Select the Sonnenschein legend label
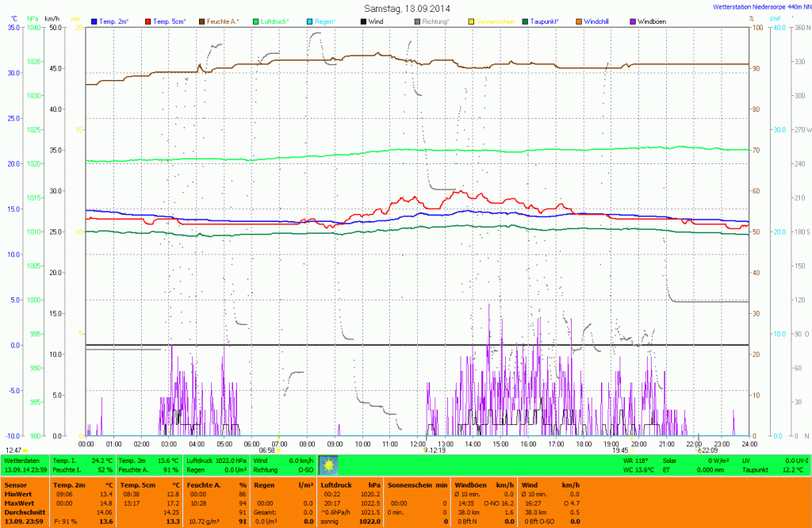This screenshot has height=528, width=812. pyautogui.click(x=495, y=20)
